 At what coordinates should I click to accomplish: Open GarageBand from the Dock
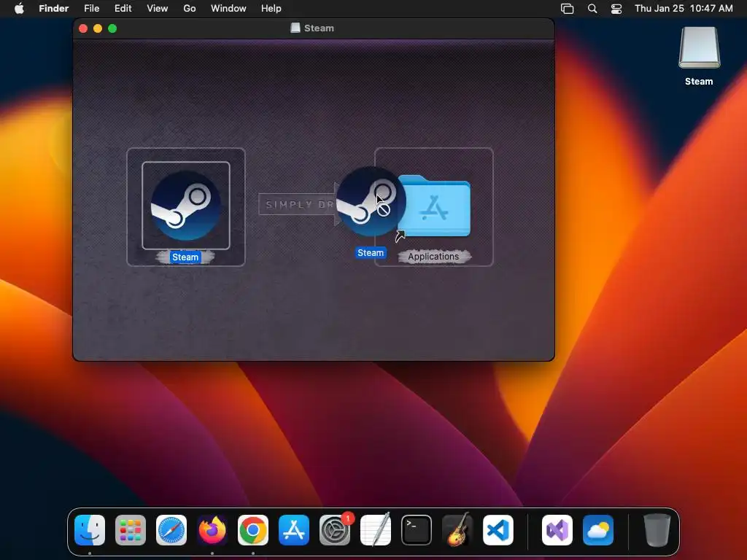point(457,530)
